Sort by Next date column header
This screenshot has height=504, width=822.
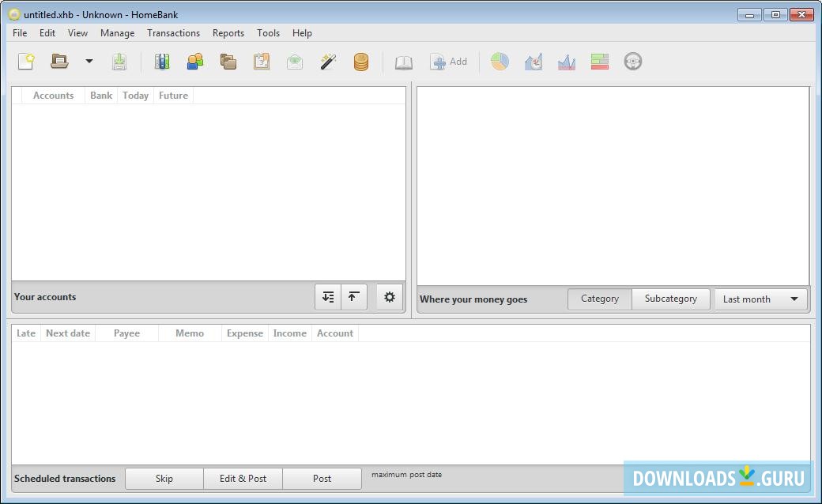[x=68, y=333]
